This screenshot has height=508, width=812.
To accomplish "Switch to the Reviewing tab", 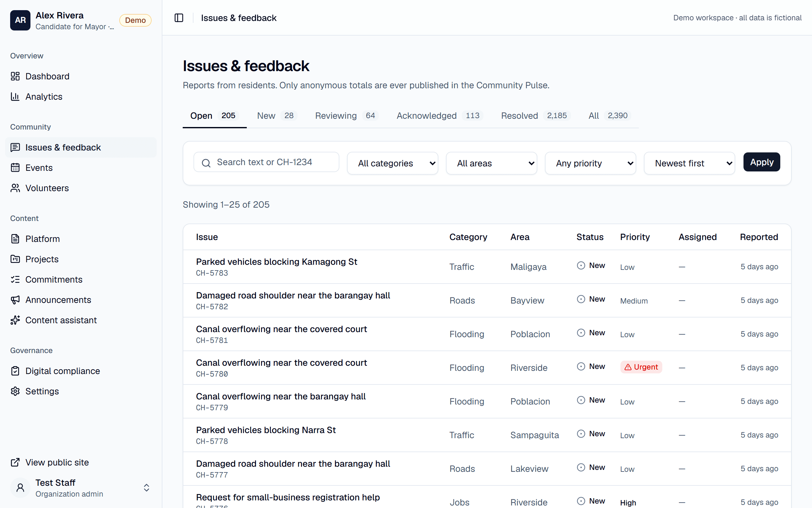I will tap(347, 116).
